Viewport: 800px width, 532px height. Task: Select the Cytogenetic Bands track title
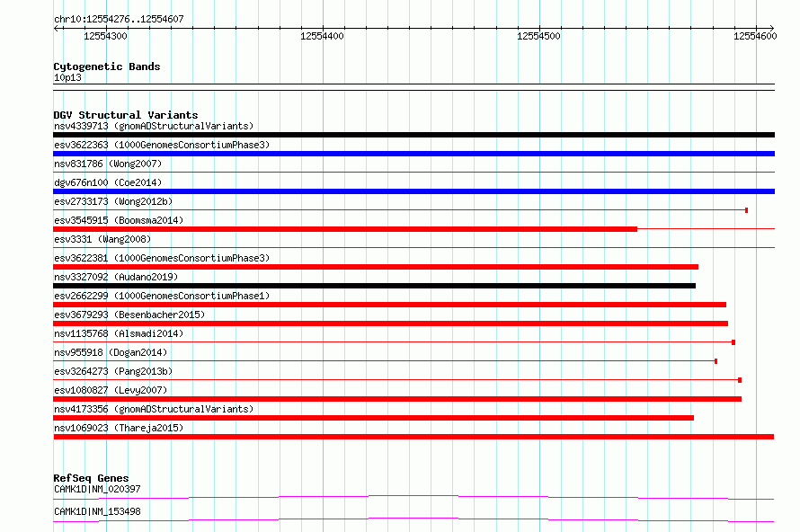pyautogui.click(x=107, y=66)
